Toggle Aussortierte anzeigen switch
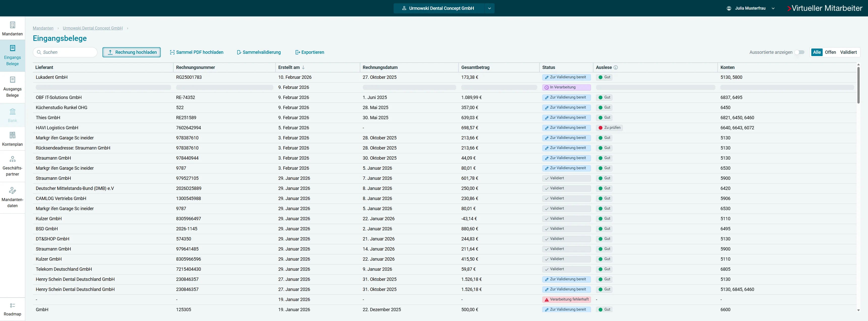 [799, 52]
